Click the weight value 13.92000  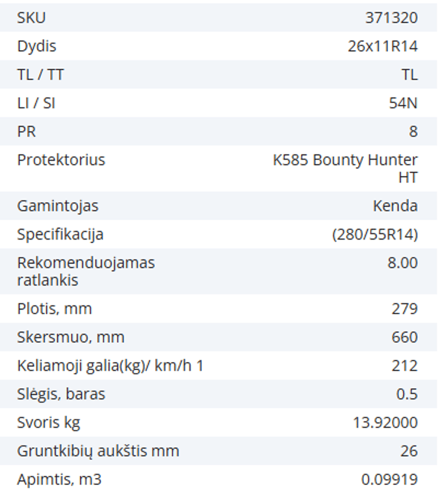[385, 423]
